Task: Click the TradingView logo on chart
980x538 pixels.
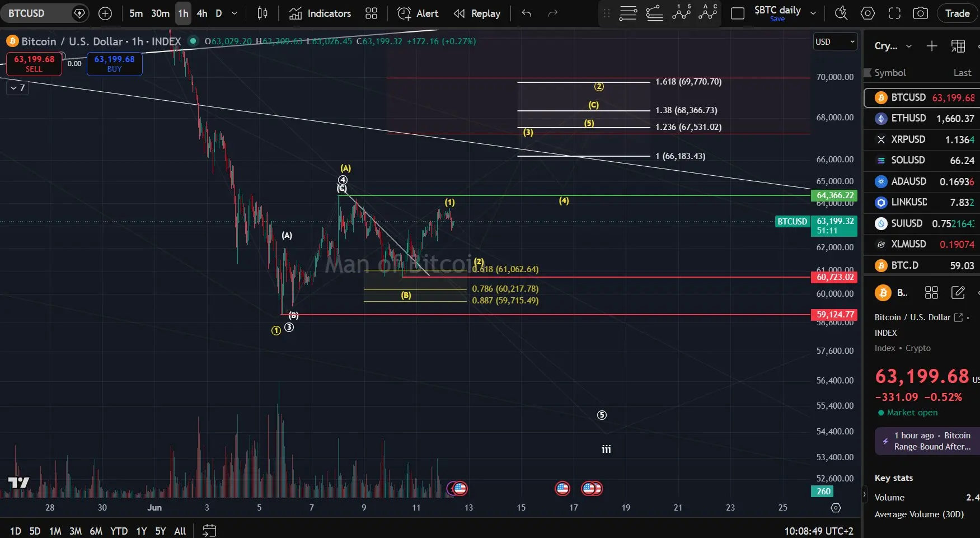Action: click(18, 483)
